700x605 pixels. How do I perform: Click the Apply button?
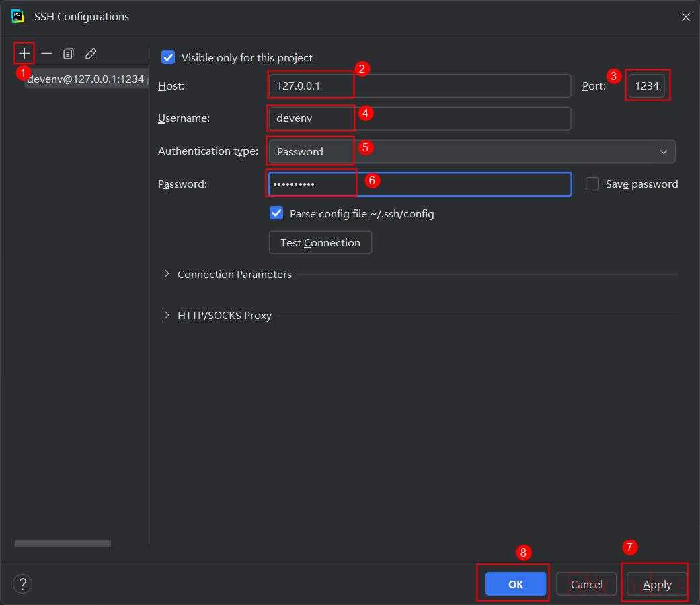pyautogui.click(x=657, y=584)
